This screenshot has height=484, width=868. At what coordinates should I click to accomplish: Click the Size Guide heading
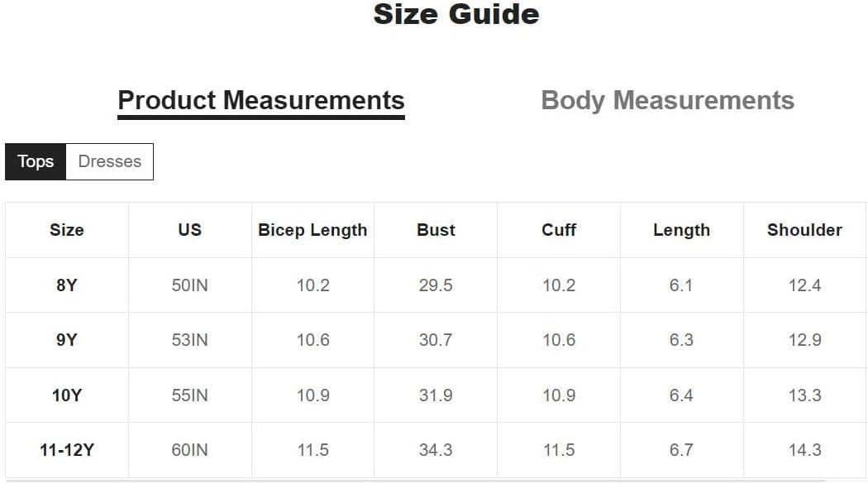tap(456, 14)
